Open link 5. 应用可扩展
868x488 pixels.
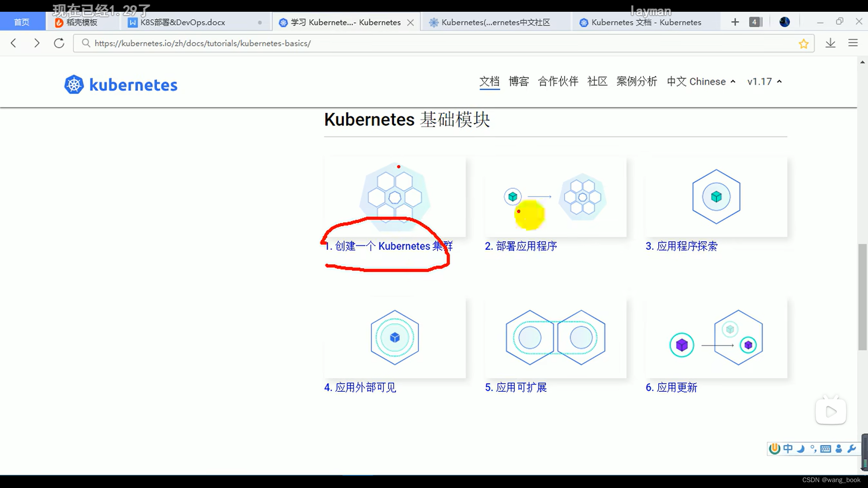(x=516, y=387)
